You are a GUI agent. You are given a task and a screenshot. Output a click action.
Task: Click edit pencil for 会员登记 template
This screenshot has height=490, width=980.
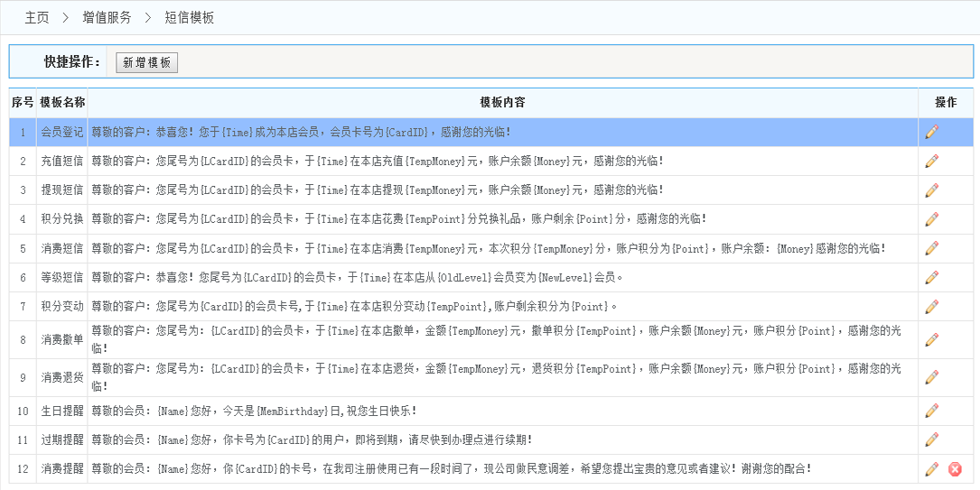tap(932, 132)
